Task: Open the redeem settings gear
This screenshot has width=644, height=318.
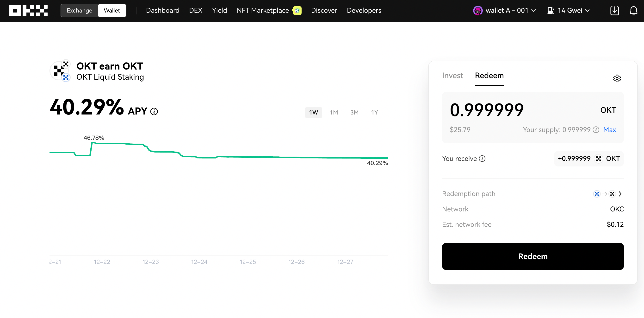Action: point(617,79)
